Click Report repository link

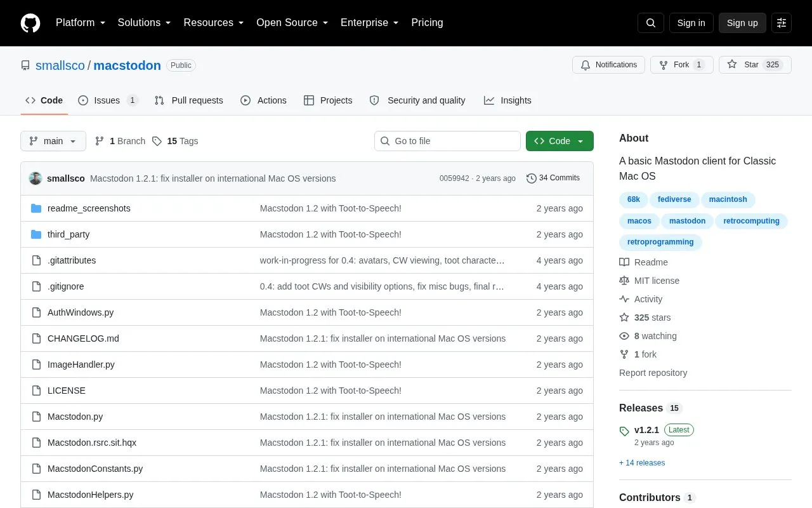tap(653, 373)
